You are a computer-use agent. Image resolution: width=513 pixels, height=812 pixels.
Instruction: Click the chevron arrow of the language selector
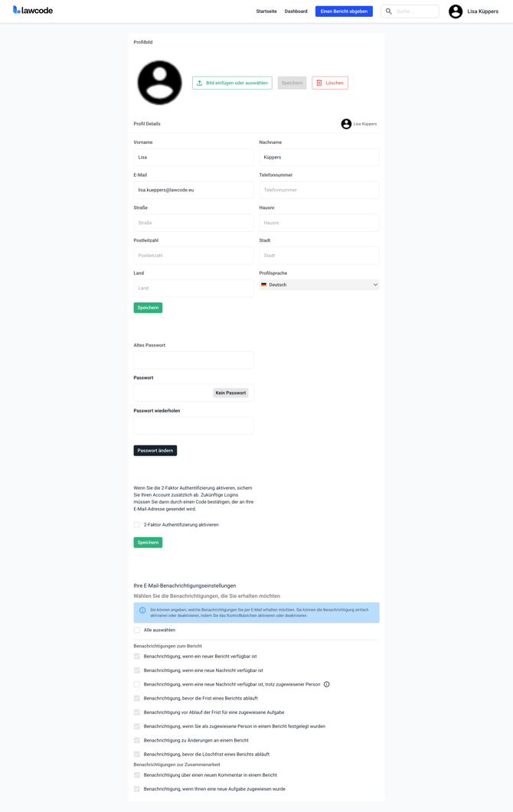coord(375,285)
